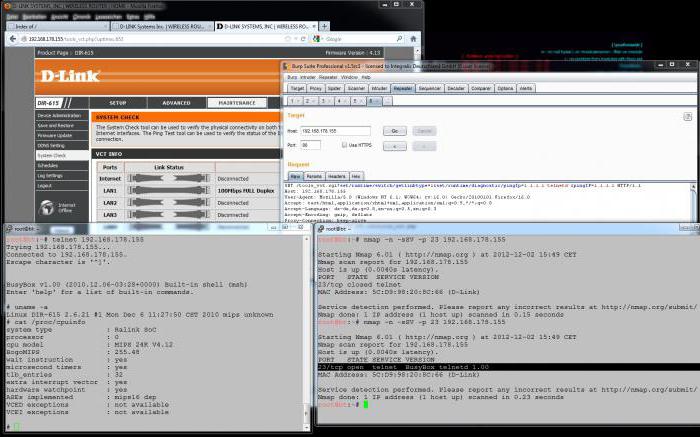The height and width of the screenshot is (437, 700).
Task: Click the Internet port link status cable graphic
Action: [x=169, y=178]
